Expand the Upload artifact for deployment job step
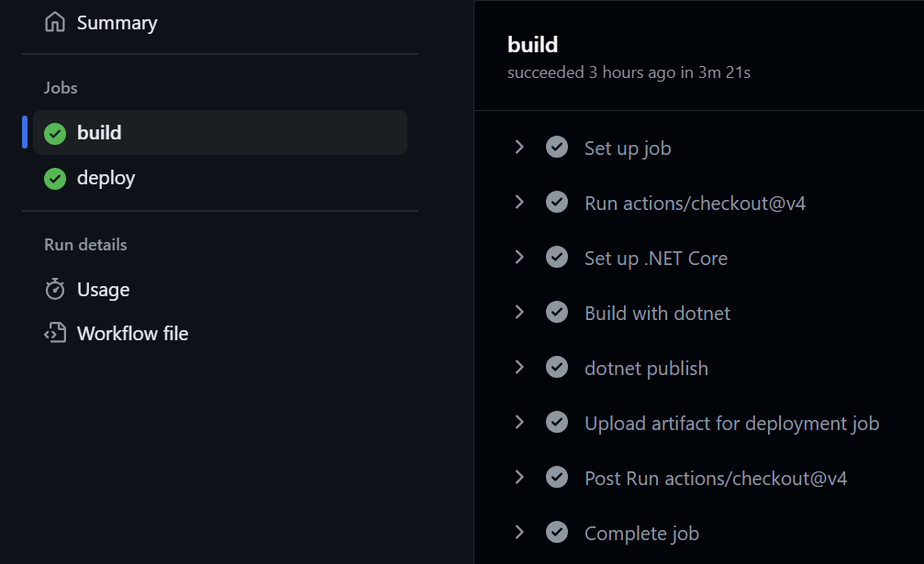Screen dimensions: 924x564 pyautogui.click(x=519, y=422)
